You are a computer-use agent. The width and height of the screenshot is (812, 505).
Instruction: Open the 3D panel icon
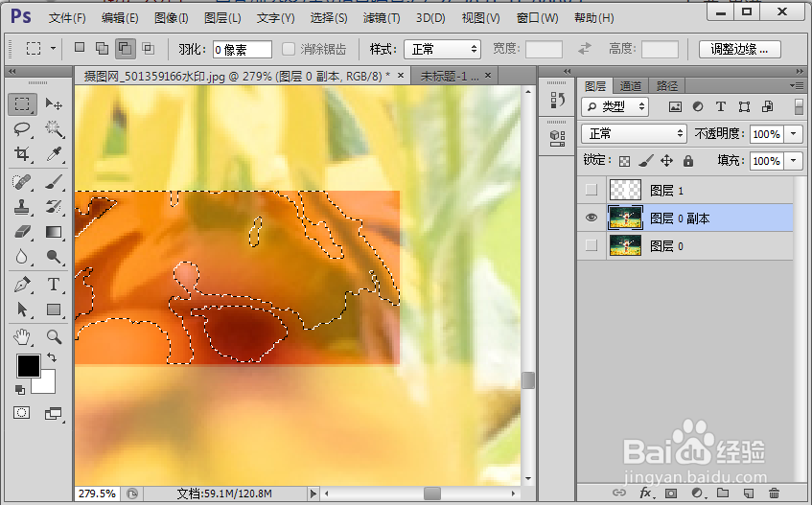557,138
